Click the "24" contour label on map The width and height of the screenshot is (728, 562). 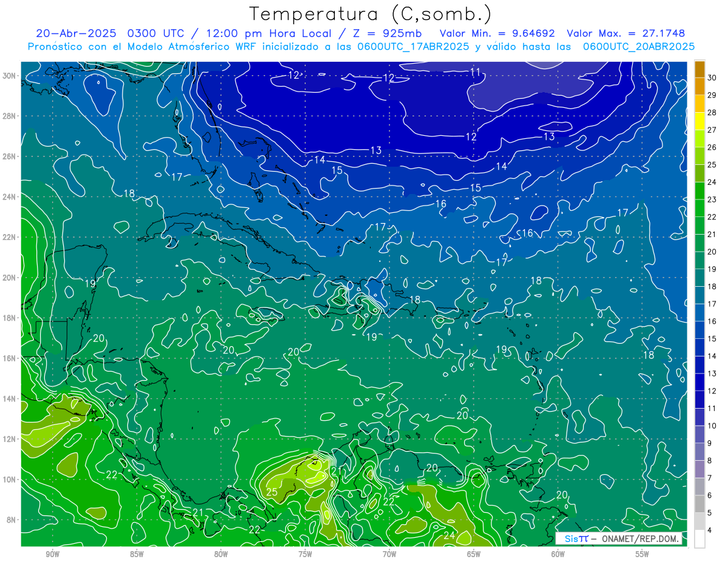449,535
